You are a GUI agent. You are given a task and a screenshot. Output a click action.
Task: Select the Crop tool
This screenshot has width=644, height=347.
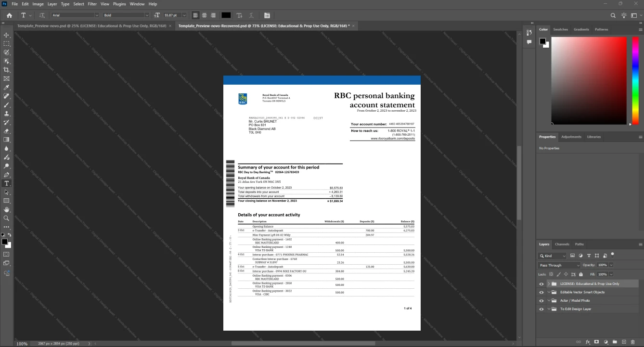pos(7,70)
